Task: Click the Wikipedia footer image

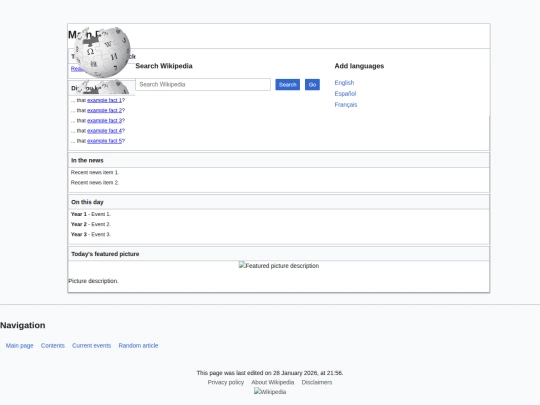Action: pos(270,392)
